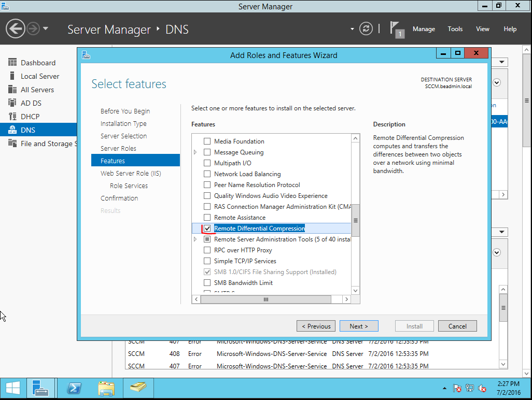
Task: Click the Previous button
Action: [316, 326]
